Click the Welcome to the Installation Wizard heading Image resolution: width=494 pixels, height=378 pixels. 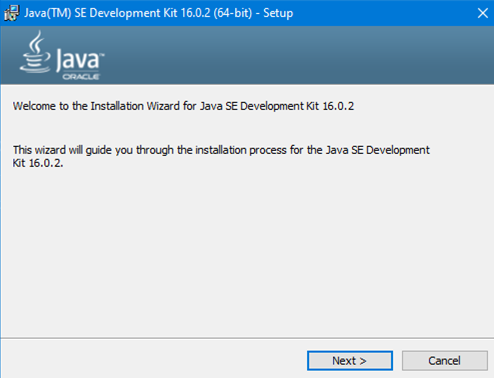tap(183, 106)
